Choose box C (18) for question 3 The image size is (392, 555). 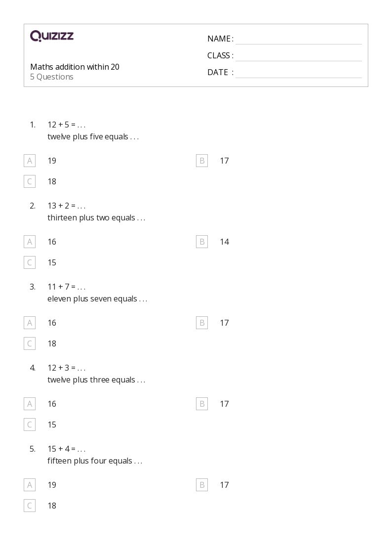click(x=30, y=343)
